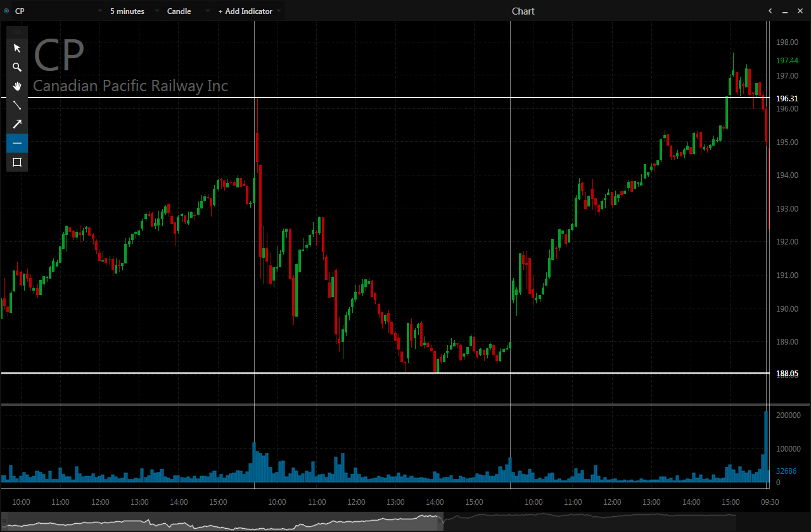This screenshot has height=532, width=811.
Task: Click the 190.00 price axis label
Action: pos(787,309)
